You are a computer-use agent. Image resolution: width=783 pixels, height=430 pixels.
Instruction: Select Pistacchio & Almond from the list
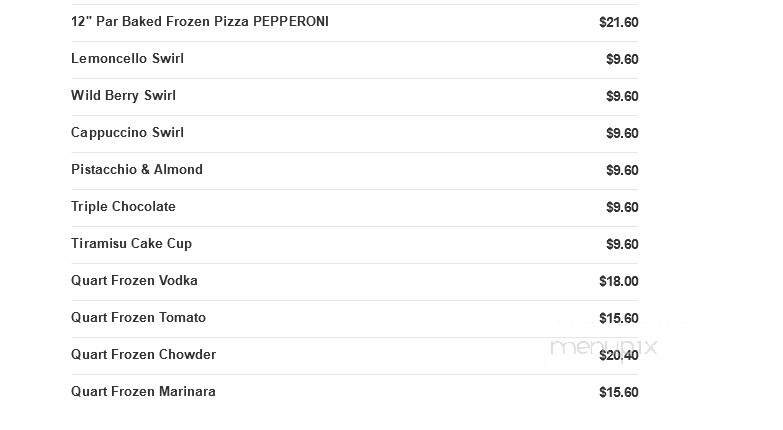tap(137, 170)
